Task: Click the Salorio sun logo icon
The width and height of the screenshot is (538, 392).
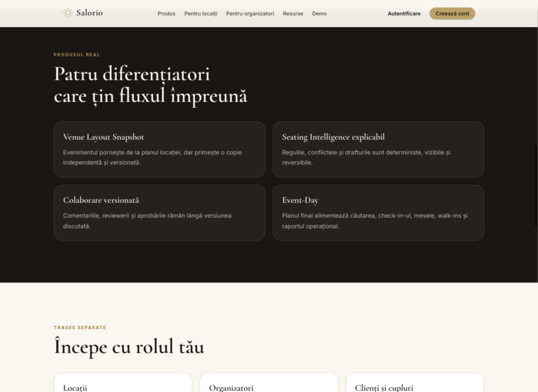Action: 68,13
